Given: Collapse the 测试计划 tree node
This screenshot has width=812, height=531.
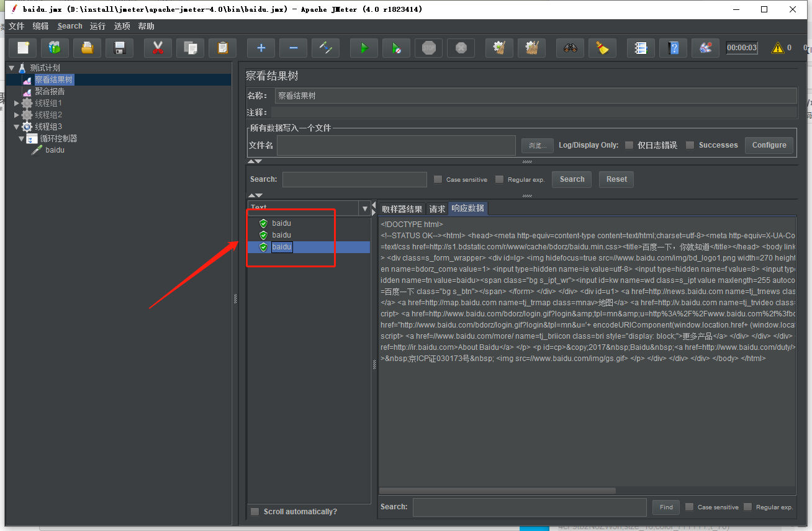Looking at the screenshot, I should pos(11,68).
